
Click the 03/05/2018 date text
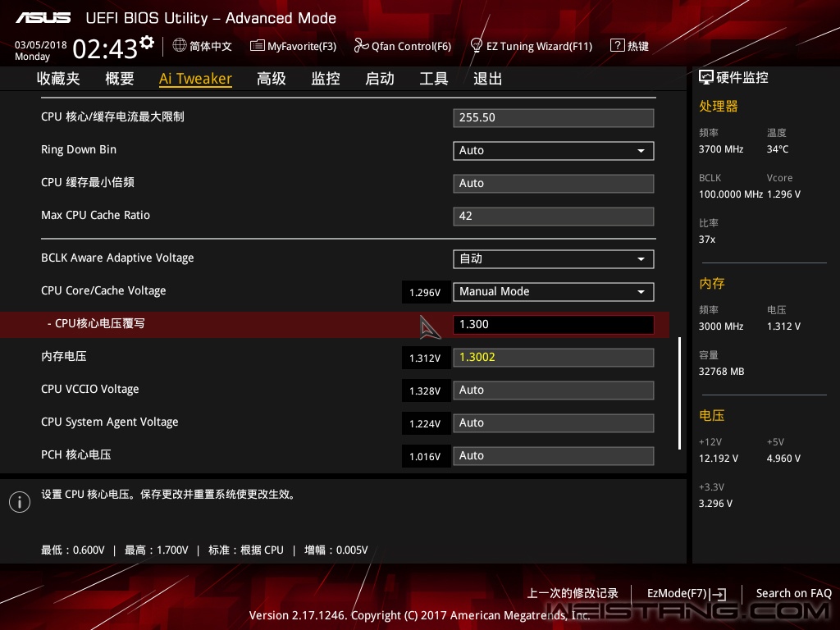pos(41,45)
